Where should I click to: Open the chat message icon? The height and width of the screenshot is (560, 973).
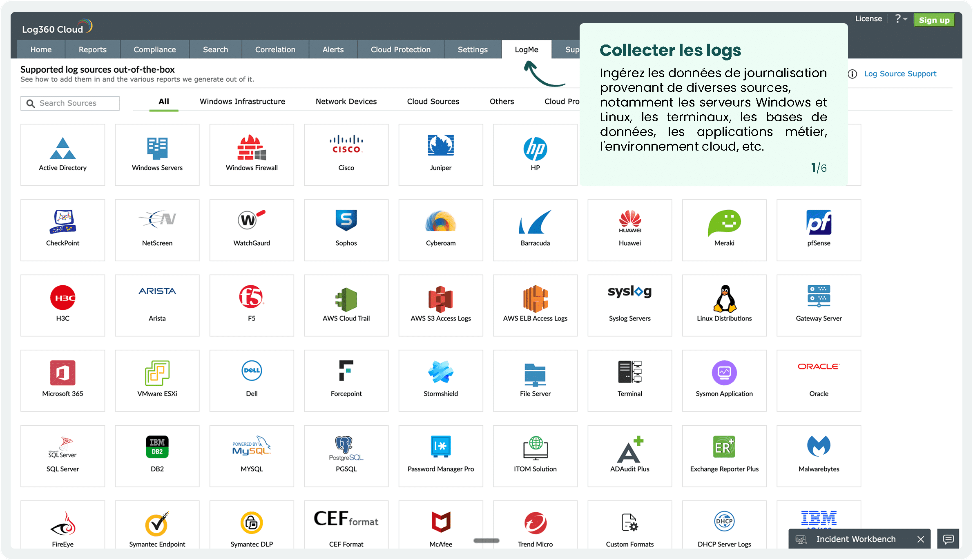(x=948, y=539)
